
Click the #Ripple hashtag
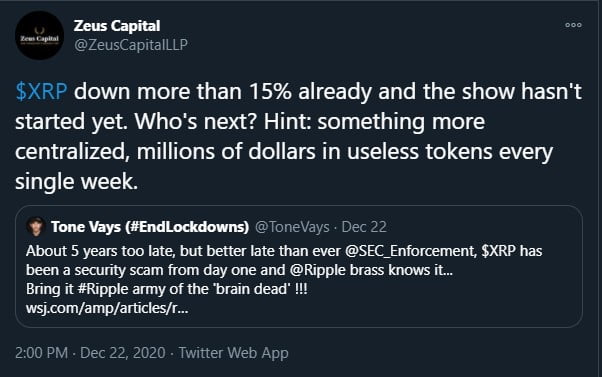103,289
